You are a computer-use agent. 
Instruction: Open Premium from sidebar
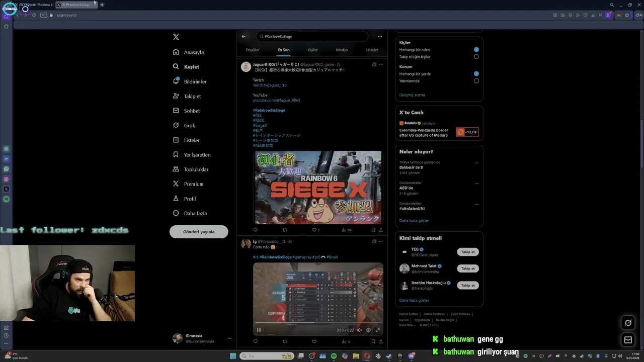(x=188, y=184)
